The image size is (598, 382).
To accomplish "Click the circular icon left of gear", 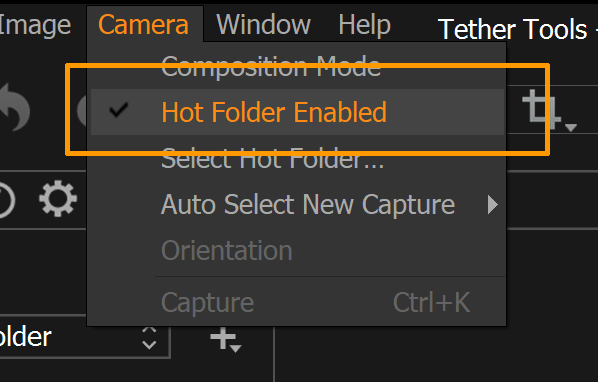I will click(7, 201).
